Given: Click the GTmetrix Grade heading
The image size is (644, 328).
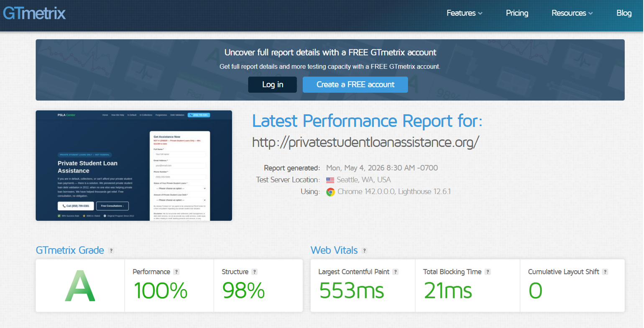Looking at the screenshot, I should [x=70, y=251].
